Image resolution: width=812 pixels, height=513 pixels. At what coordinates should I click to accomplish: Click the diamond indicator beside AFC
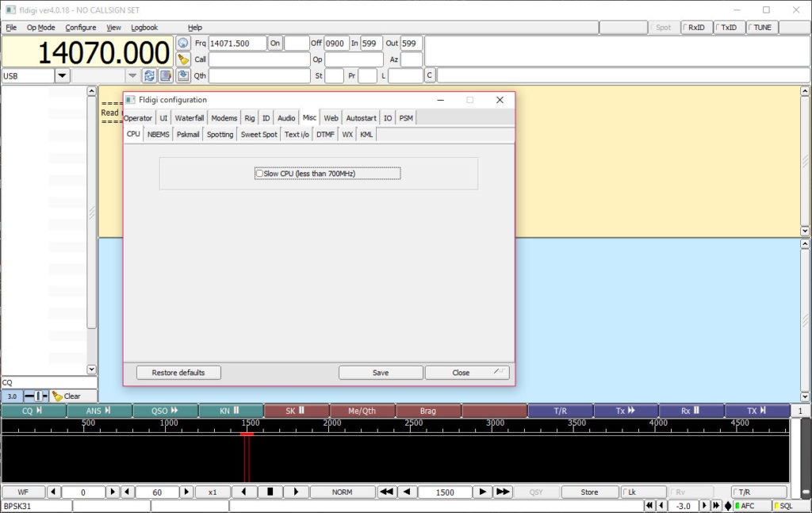(728, 506)
